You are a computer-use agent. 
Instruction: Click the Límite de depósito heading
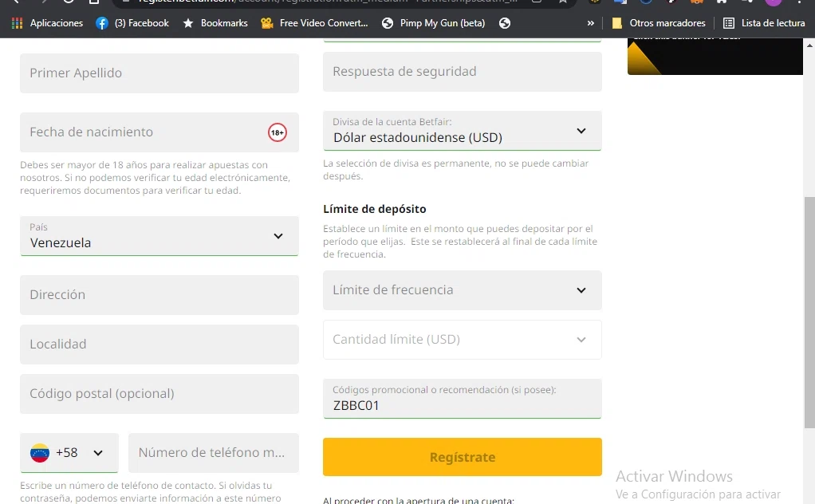click(375, 209)
